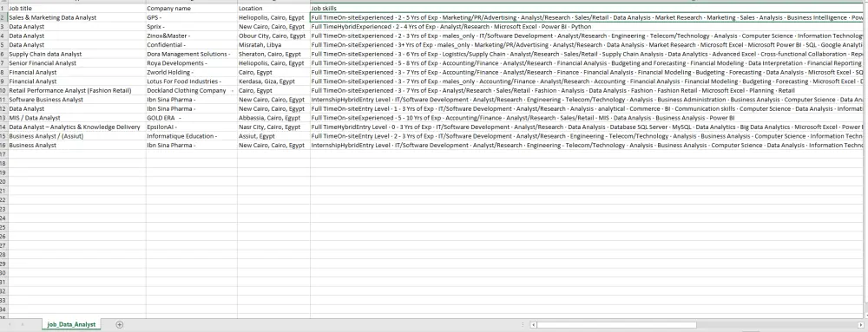Select 'Supply Chain data Analyst' cell
Image resolution: width=868 pixels, height=332 pixels.
(77, 54)
